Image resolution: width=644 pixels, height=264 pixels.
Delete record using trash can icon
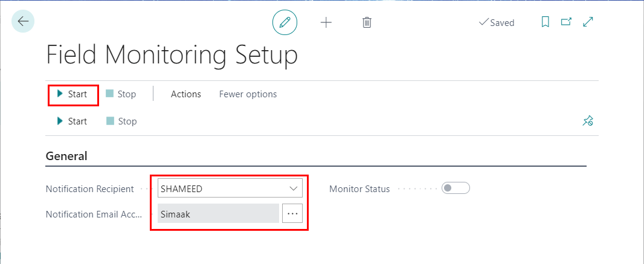(x=367, y=22)
